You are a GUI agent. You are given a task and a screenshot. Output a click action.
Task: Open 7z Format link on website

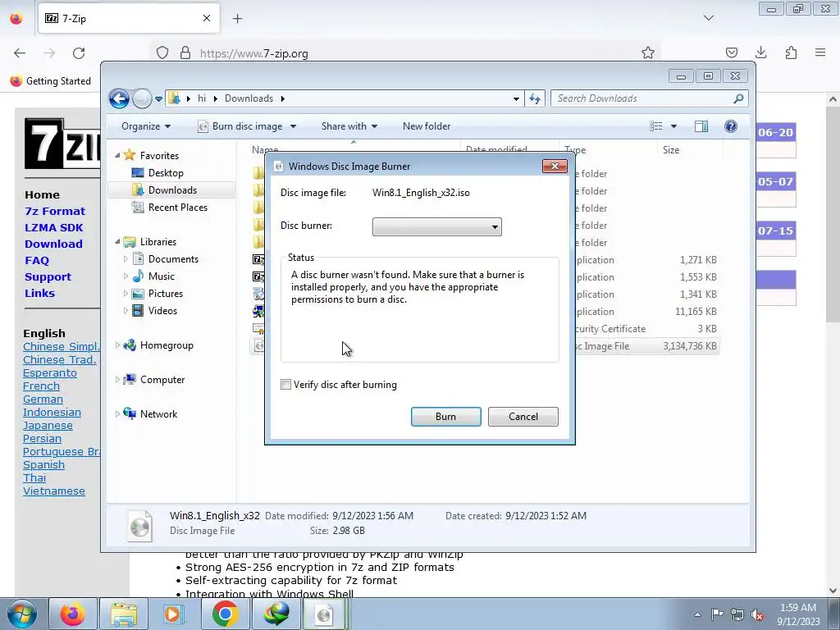[55, 211]
